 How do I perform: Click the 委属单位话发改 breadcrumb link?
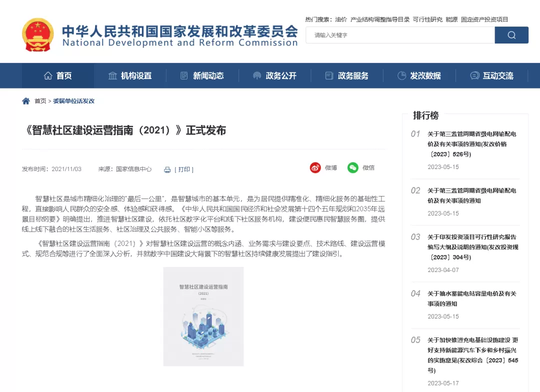[73, 101]
